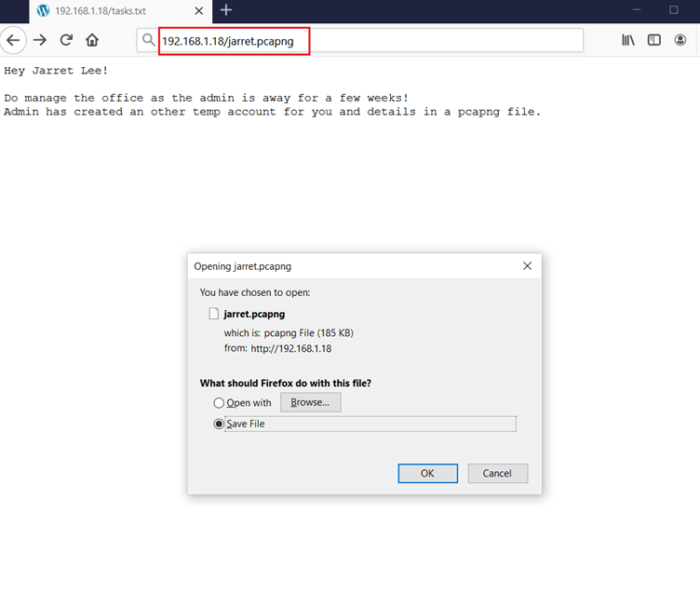
Task: Reload the current page
Action: coord(66,40)
